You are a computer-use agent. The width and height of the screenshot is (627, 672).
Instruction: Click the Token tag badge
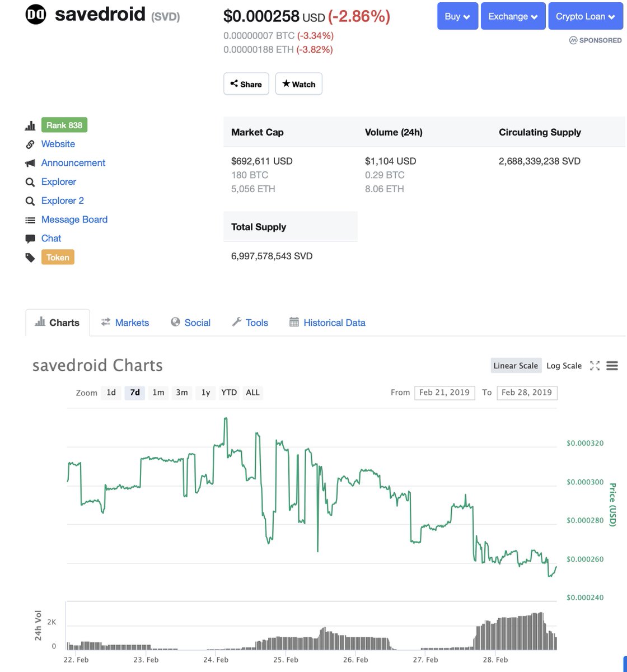coord(58,258)
